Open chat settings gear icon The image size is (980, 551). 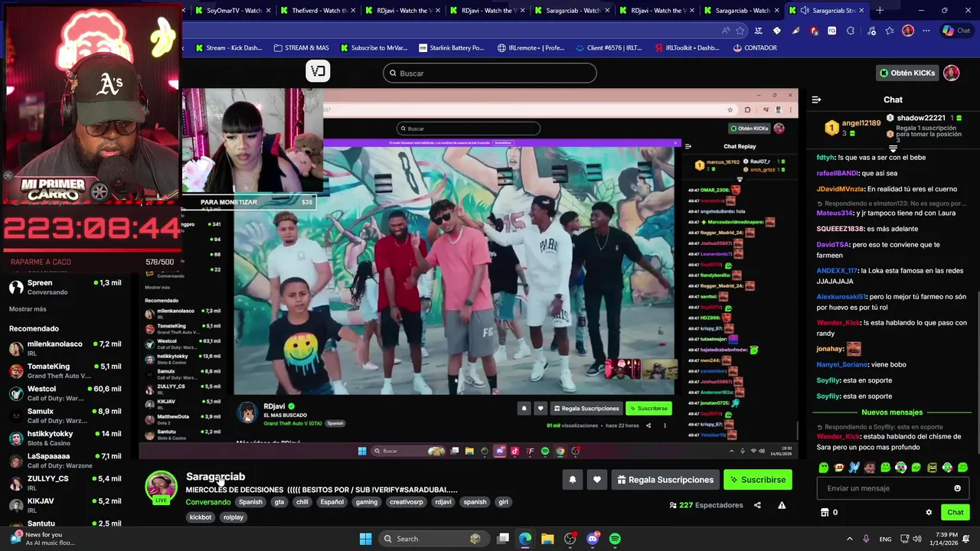coord(929,512)
